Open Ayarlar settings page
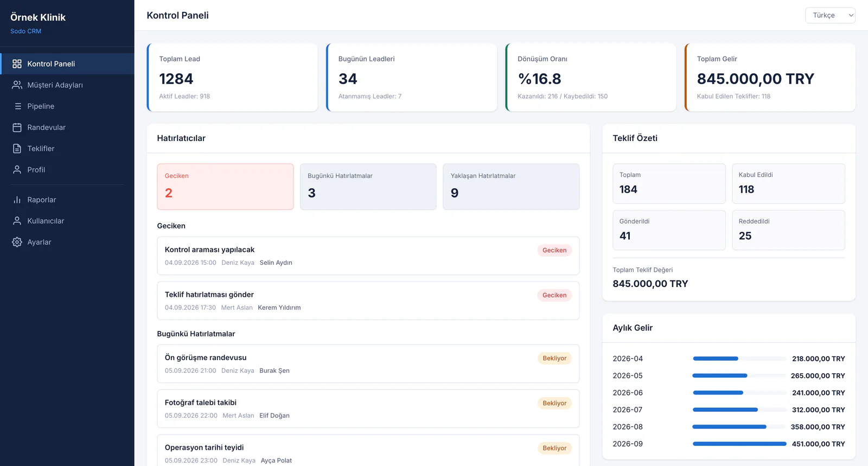868x466 pixels. (67, 242)
